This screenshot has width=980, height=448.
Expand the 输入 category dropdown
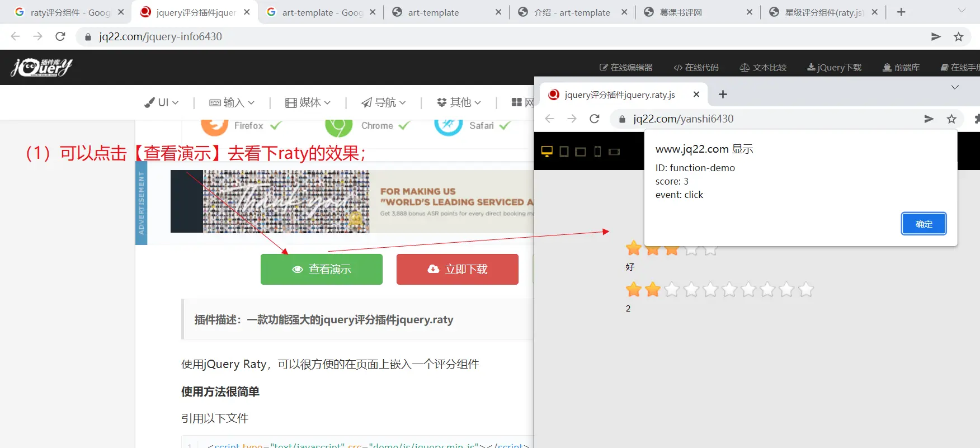pyautogui.click(x=232, y=102)
